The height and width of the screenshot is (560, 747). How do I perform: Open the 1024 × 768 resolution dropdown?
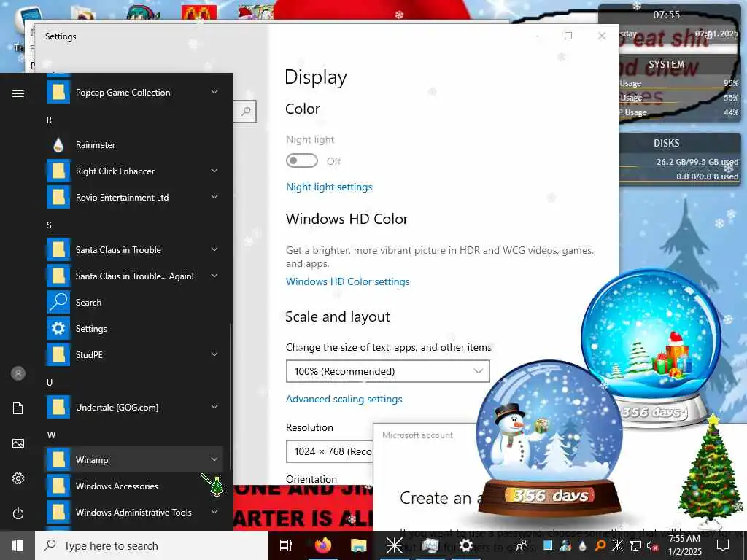330,451
